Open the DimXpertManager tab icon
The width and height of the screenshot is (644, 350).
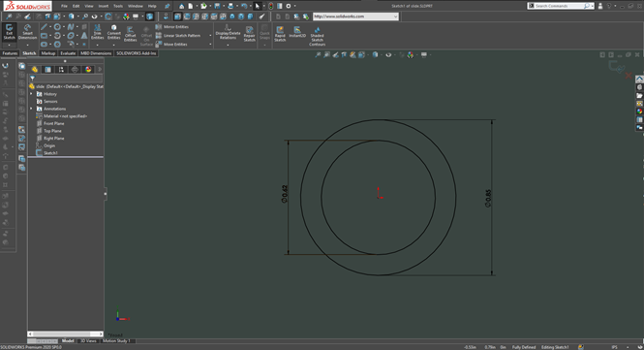(75, 70)
